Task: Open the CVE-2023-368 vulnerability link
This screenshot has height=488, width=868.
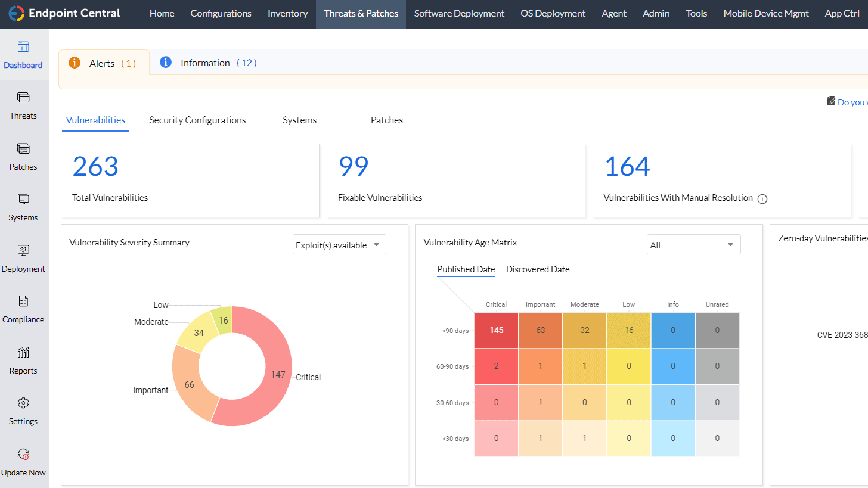Action: click(x=842, y=335)
